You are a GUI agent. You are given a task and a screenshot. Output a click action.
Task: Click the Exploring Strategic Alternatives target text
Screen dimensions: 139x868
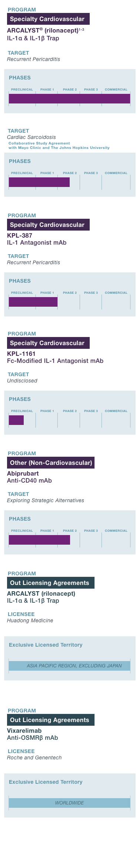(46, 500)
